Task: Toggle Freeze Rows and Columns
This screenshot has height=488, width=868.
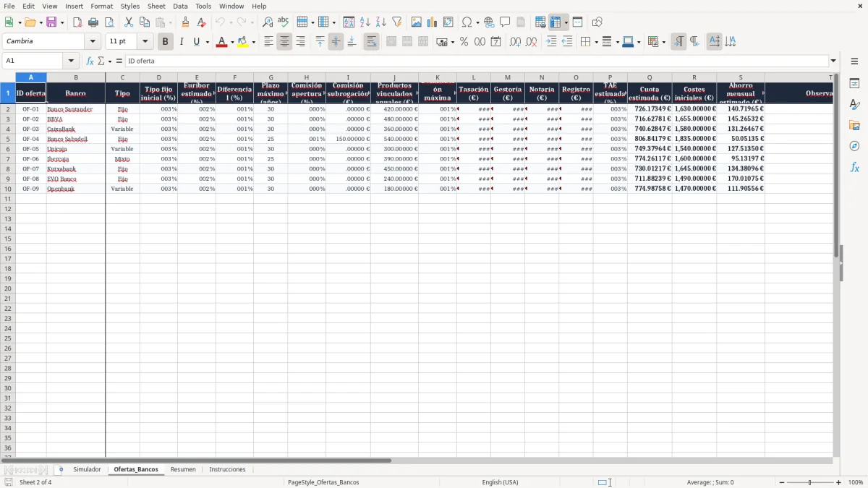Action: (x=556, y=22)
